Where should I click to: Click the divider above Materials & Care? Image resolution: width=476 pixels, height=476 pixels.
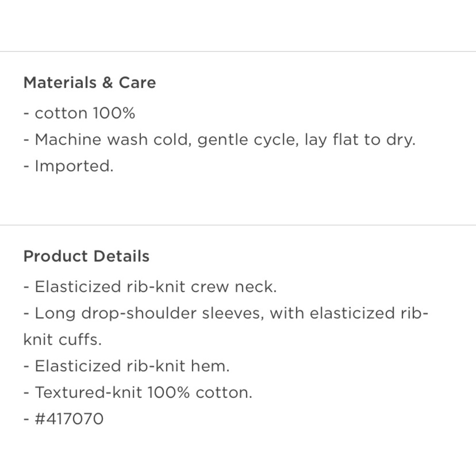[x=238, y=51]
